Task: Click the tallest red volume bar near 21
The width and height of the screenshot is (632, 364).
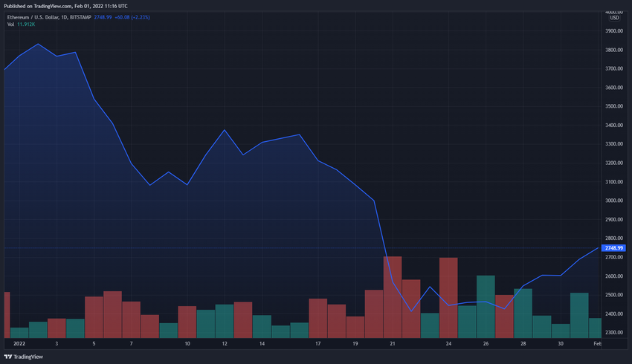Action: [x=393, y=296]
